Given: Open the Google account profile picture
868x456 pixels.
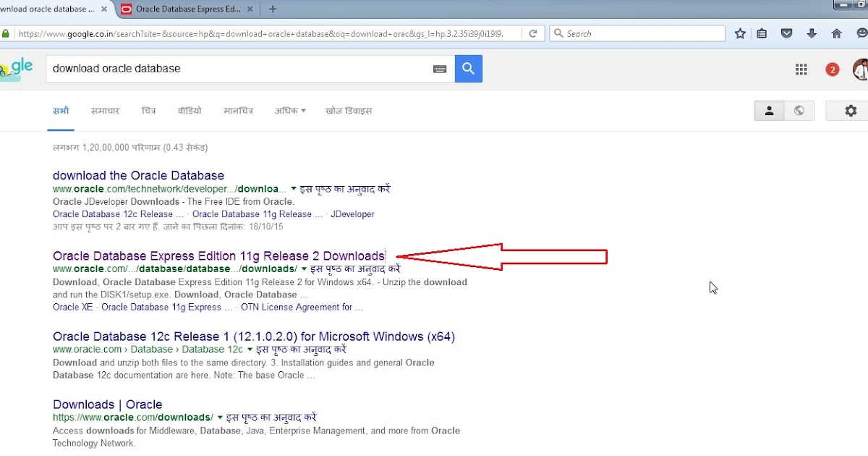Looking at the screenshot, I should (861, 69).
